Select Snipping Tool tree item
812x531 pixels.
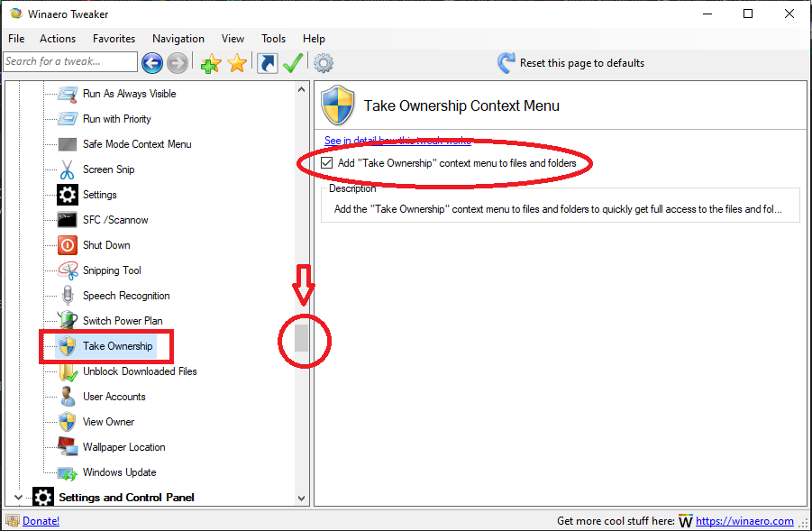112,270
